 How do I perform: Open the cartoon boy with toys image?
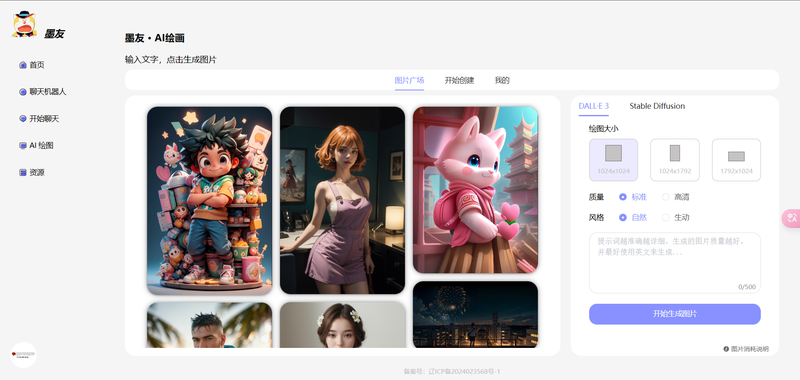(x=209, y=200)
